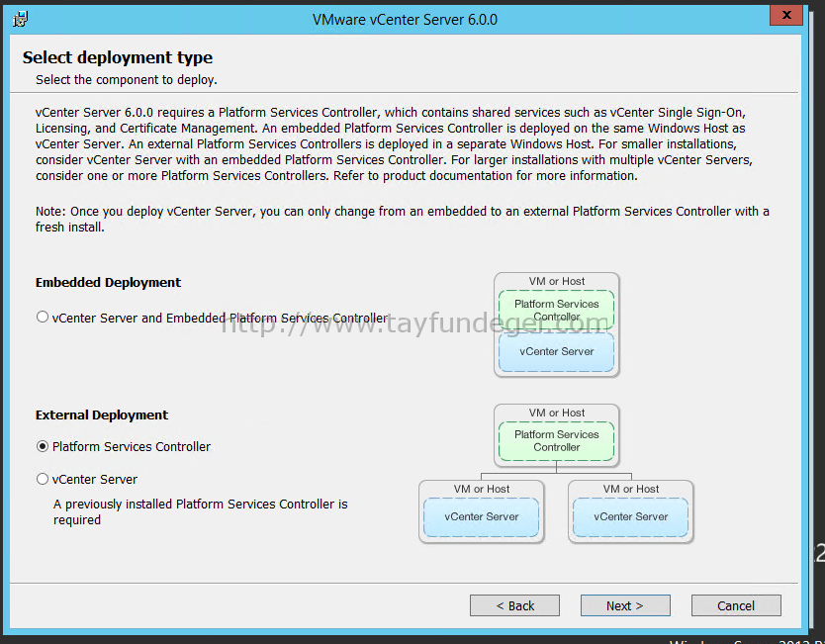Screen dimensions: 825x644
Task: Click the "VMware vCenter Server 6.0.0" window title
Action: click(405, 20)
